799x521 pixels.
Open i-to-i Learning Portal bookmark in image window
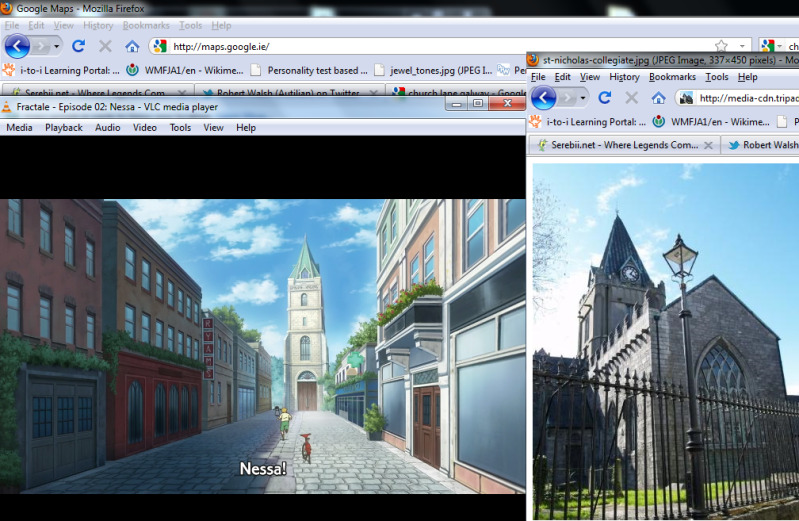(588, 122)
